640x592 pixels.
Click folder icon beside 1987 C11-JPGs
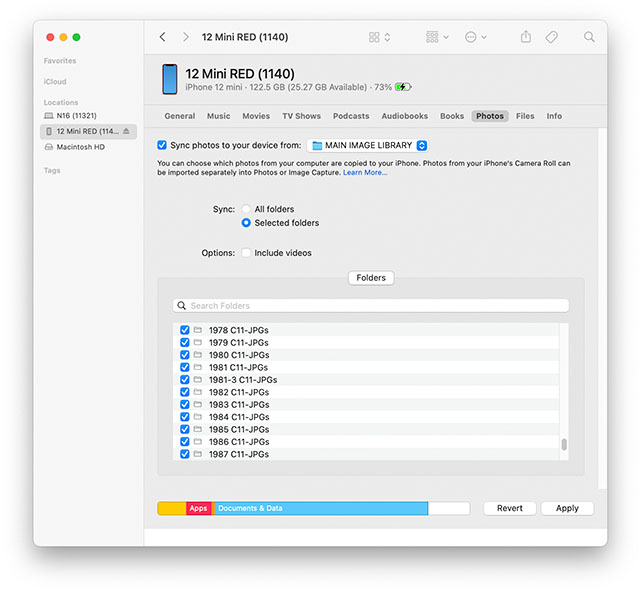tap(198, 454)
